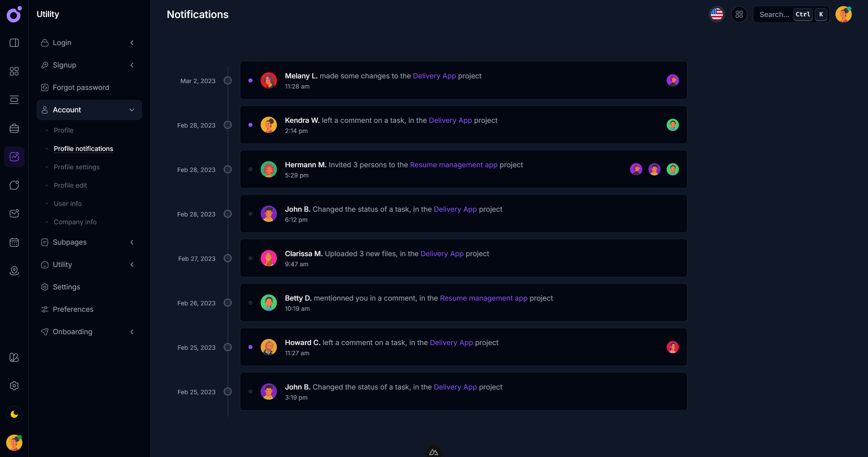Open the apps grid icon in top bar
The image size is (868, 457).
tap(739, 14)
